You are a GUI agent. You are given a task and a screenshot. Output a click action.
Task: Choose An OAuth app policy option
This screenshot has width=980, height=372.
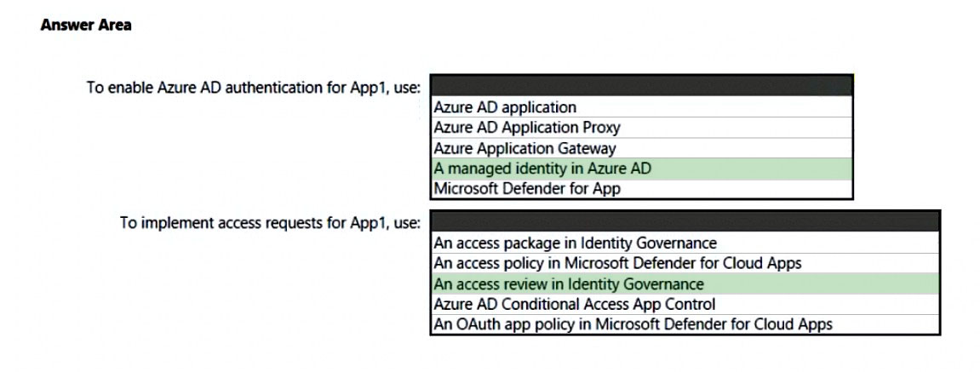coord(685,324)
